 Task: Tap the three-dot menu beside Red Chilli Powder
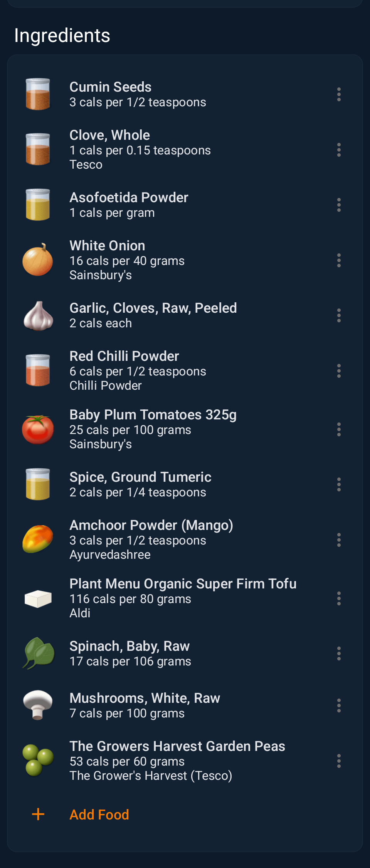click(x=339, y=371)
